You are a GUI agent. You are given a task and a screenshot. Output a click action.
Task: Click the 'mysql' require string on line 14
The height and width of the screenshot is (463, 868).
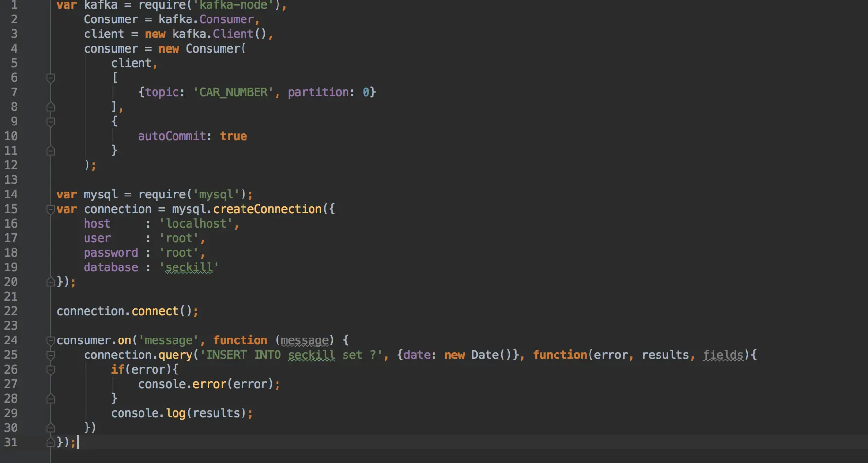tap(216, 195)
